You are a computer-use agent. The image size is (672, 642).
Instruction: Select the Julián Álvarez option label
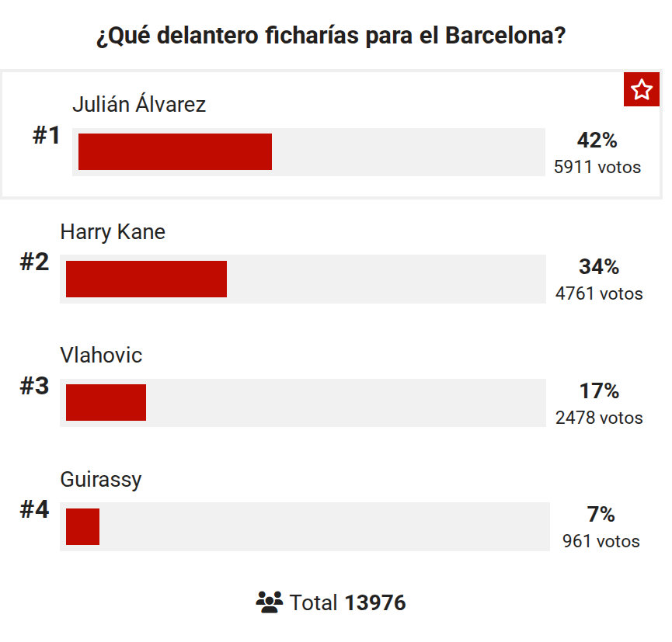coord(139,105)
